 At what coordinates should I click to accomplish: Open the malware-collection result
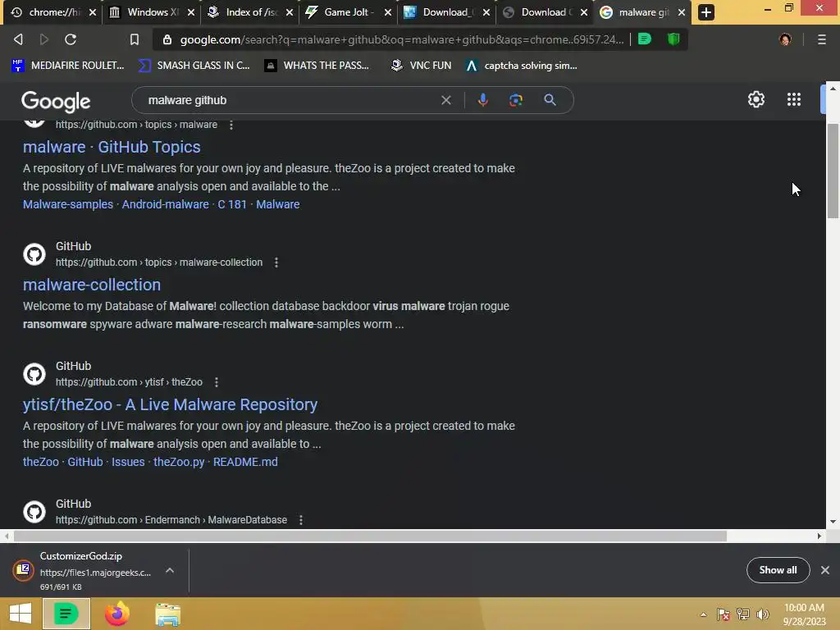coord(92,285)
